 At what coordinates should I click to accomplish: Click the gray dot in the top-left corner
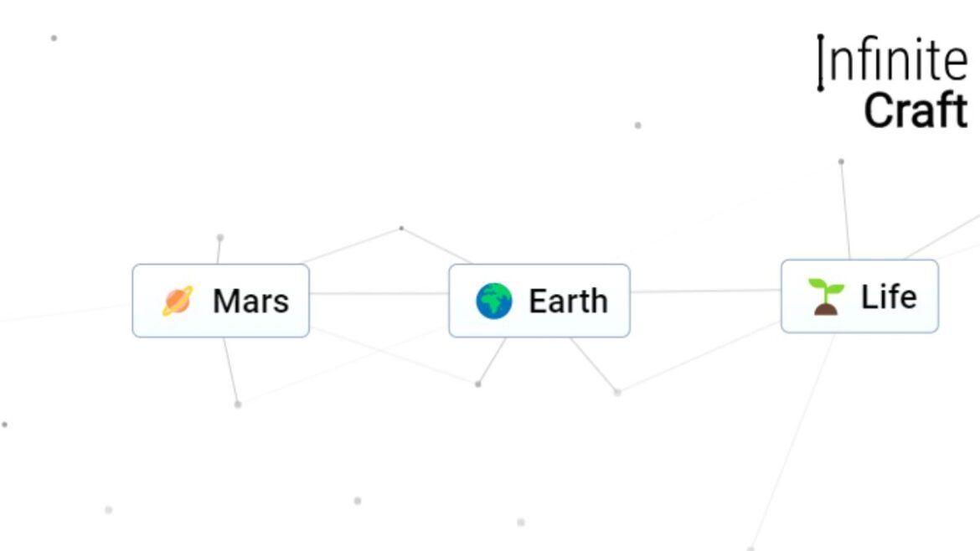click(54, 38)
